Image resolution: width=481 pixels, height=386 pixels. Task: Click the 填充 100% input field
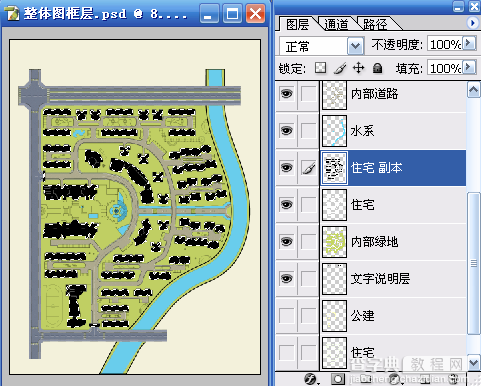(x=445, y=68)
